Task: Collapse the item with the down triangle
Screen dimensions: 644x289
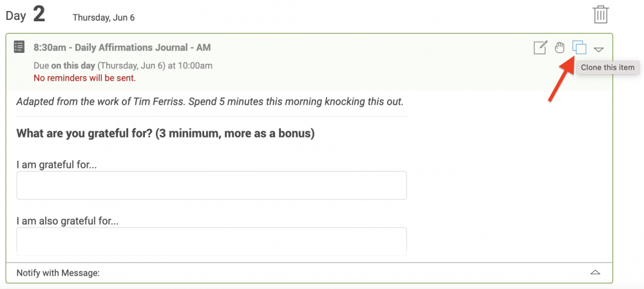Action: tap(599, 50)
